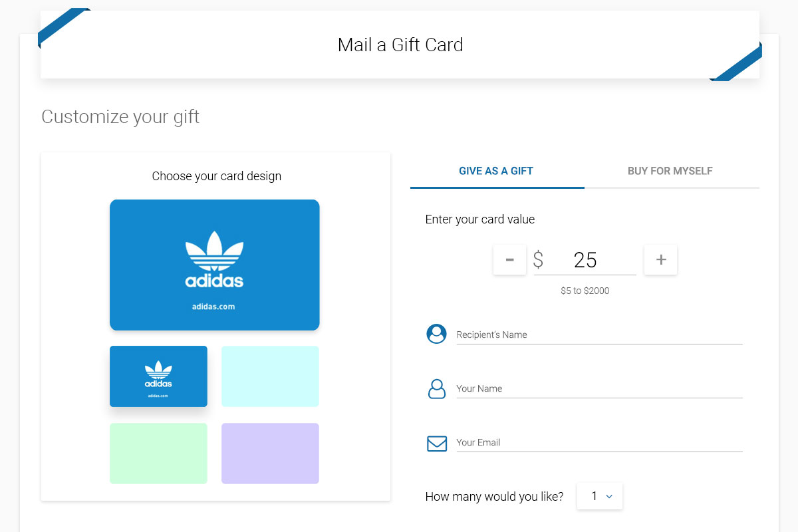The image size is (798, 532).
Task: Increase card value with plus button
Action: pos(661,259)
